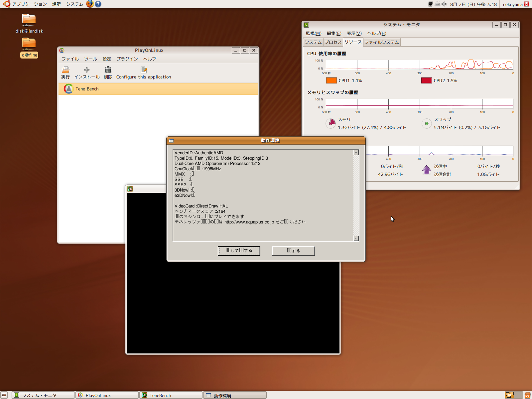Select Tene Bench in the application list
Screen dimensions: 532x399
(x=87, y=89)
